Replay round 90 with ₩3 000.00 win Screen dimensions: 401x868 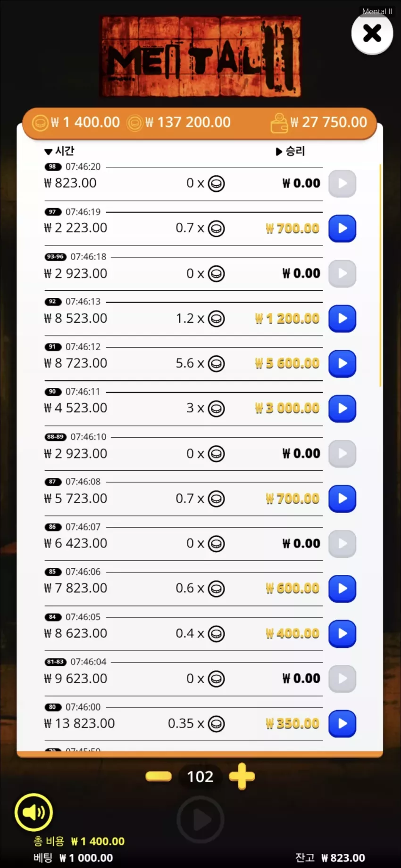pos(342,409)
